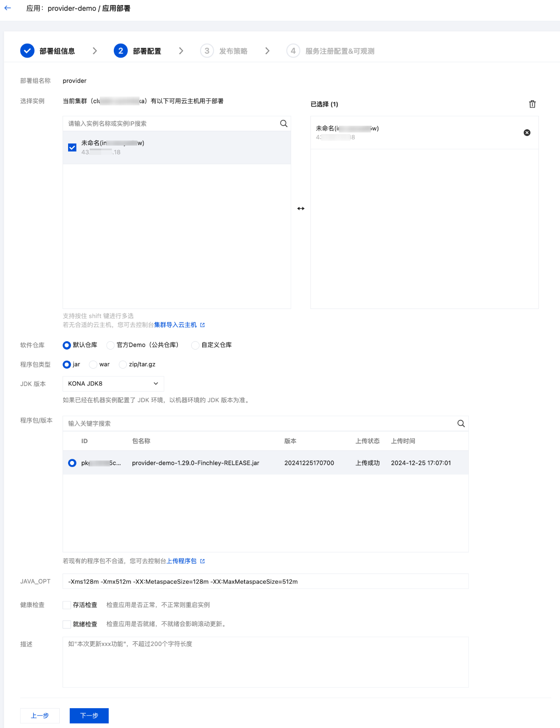
Task: Focus the instance name or IP search field
Action: click(171, 124)
